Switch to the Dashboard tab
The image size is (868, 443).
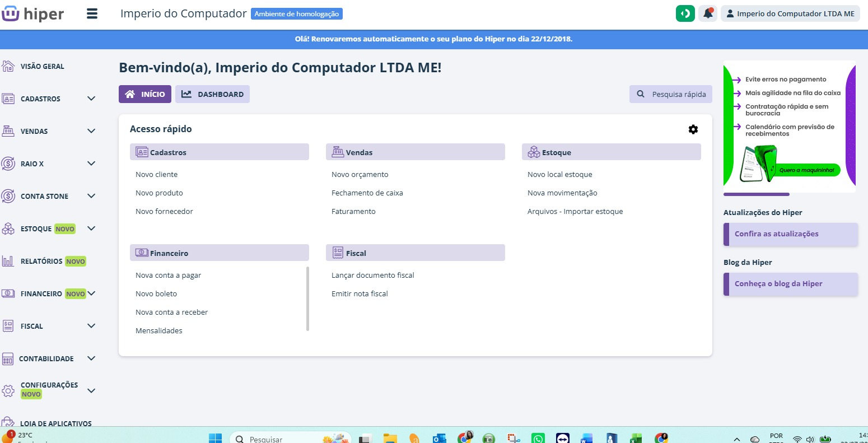212,94
